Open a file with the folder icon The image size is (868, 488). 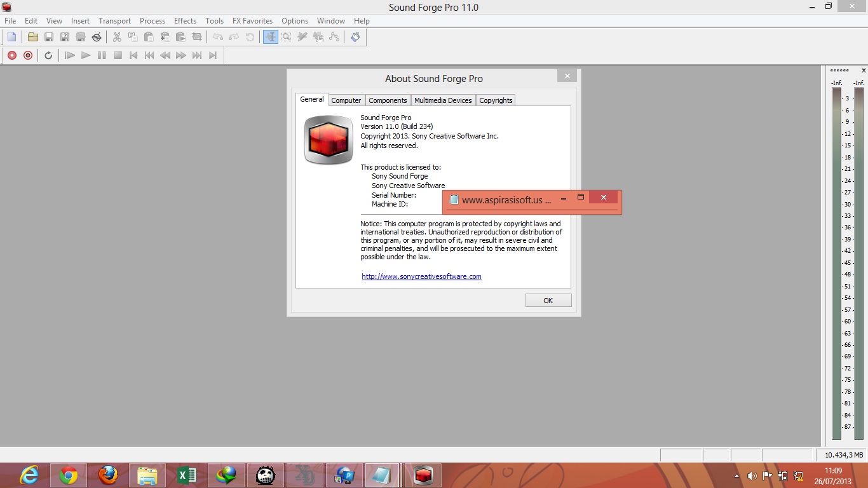pyautogui.click(x=32, y=37)
